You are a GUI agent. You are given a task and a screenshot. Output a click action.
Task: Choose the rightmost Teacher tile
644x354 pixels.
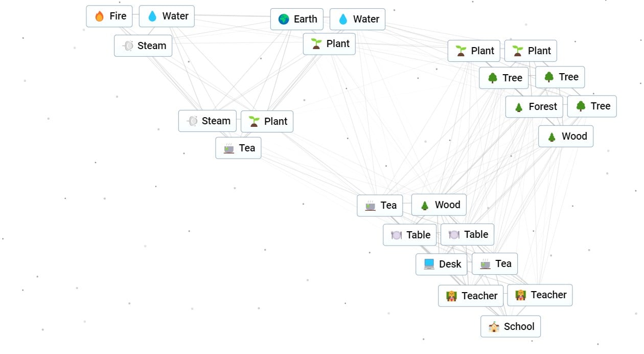539,295
